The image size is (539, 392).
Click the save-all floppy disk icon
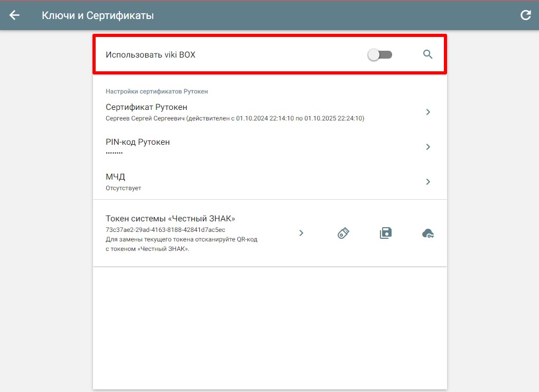[386, 233]
